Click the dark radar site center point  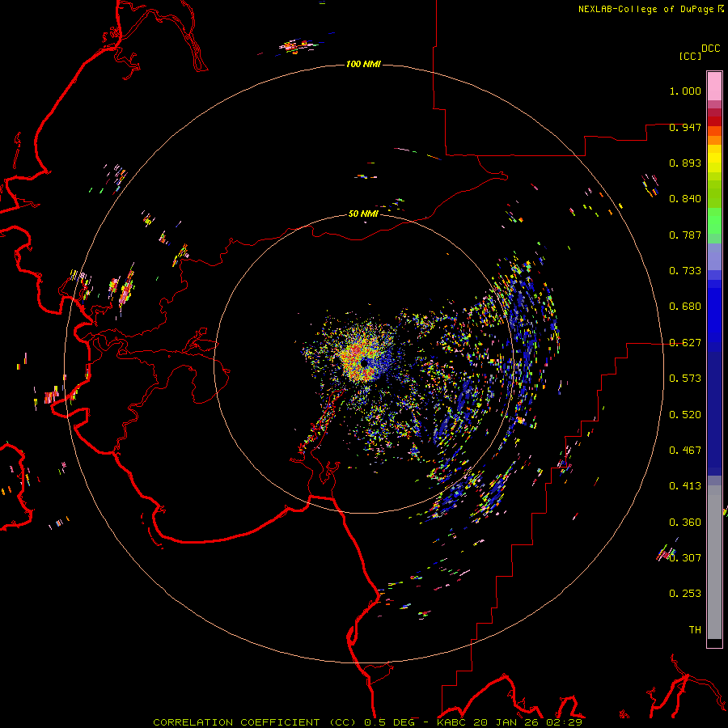click(x=366, y=363)
